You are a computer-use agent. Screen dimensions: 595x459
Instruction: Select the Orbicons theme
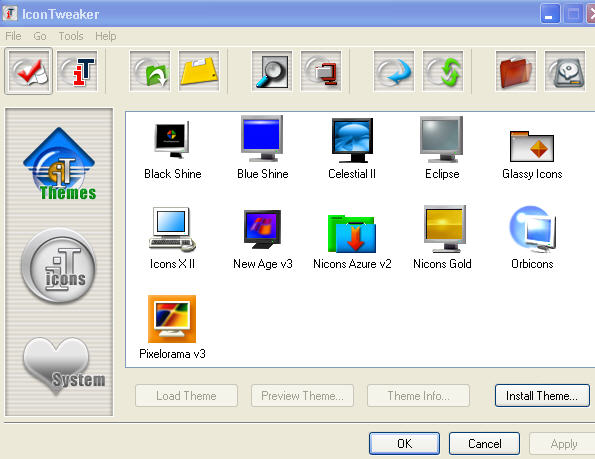click(x=532, y=237)
